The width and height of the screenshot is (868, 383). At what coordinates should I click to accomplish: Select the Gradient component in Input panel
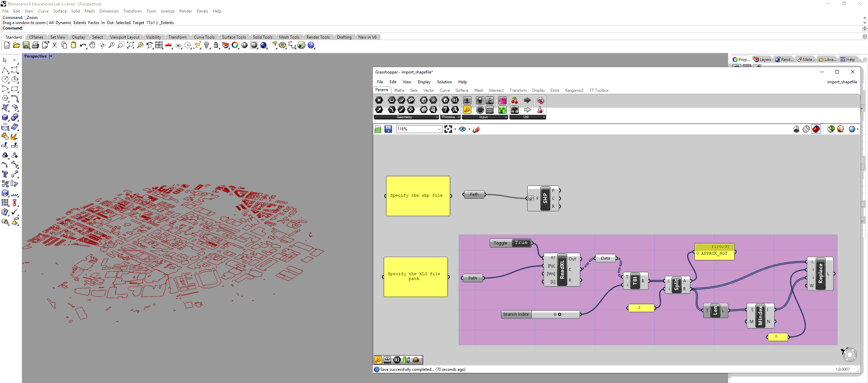[x=502, y=100]
